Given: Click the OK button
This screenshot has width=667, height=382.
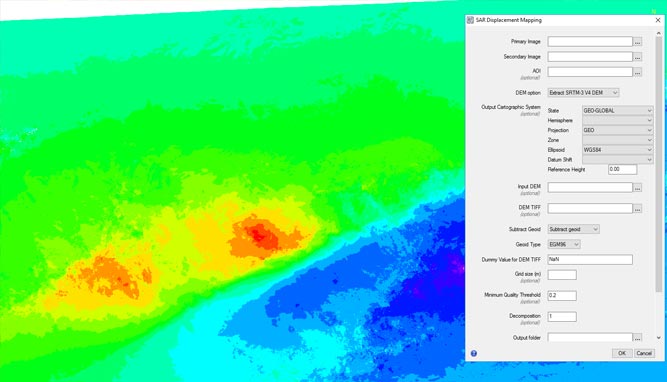Looking at the screenshot, I should (x=622, y=353).
